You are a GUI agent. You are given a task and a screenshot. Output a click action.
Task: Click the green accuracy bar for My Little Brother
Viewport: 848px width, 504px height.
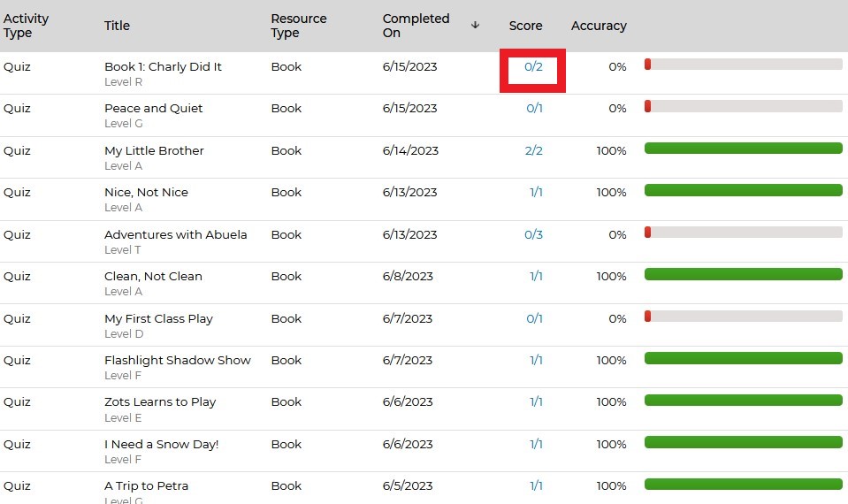[743, 149]
